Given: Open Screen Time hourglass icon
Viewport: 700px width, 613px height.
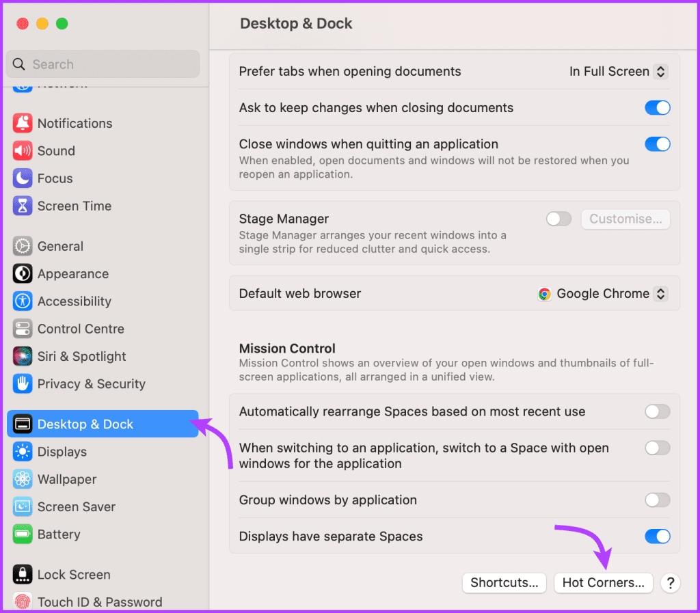Looking at the screenshot, I should pyautogui.click(x=23, y=206).
